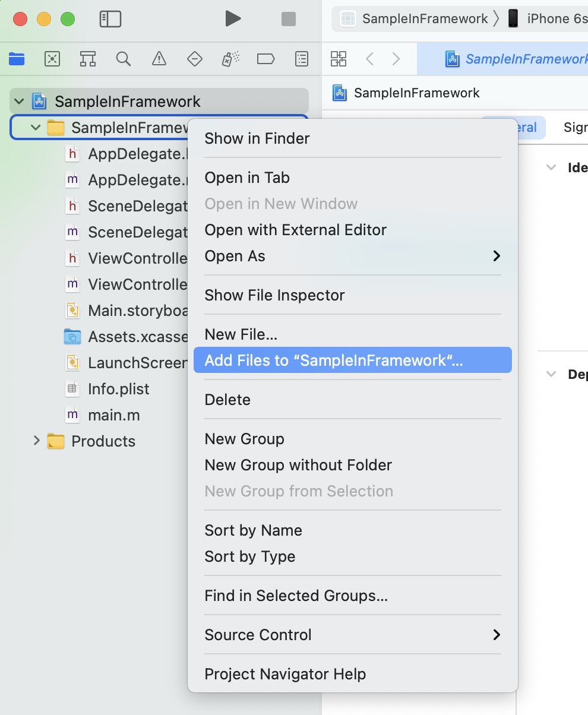The height and width of the screenshot is (715, 588).
Task: Choose Sort by Type
Action: [x=353, y=556]
